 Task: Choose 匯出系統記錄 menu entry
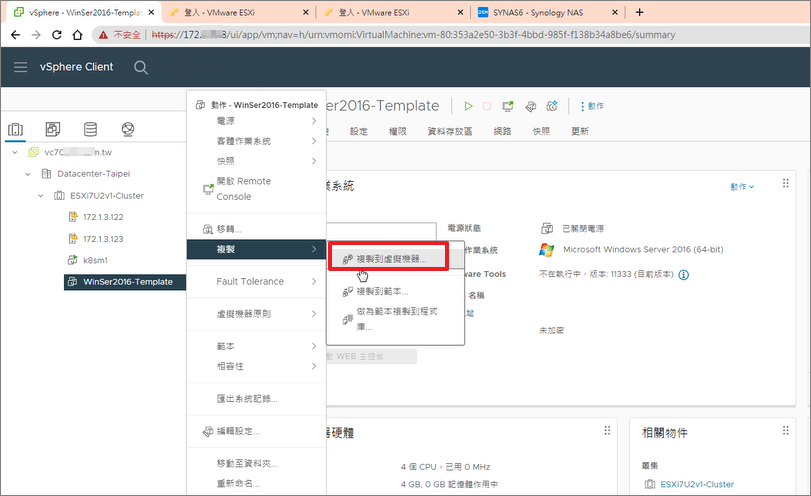[257, 399]
